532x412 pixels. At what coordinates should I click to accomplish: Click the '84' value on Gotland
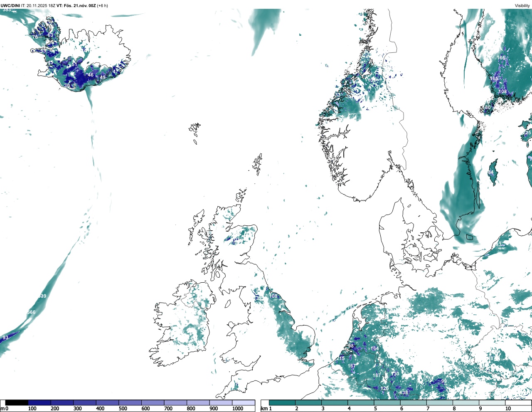click(x=491, y=173)
